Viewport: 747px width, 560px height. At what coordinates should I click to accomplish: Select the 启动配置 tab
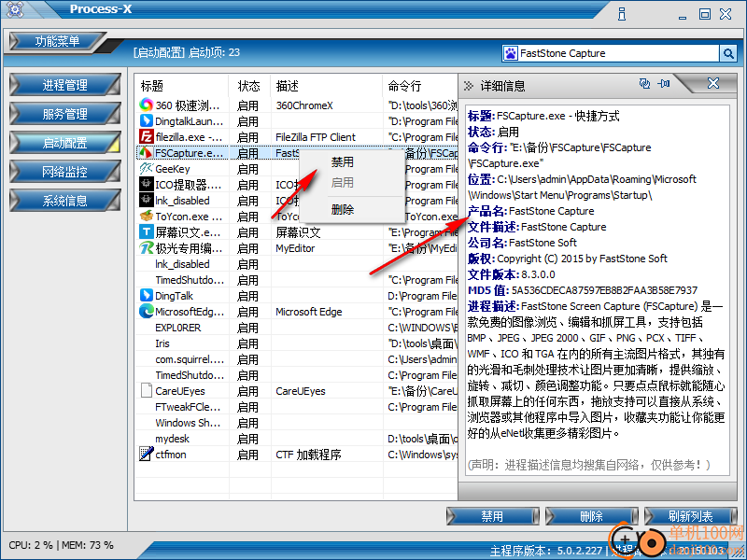pyautogui.click(x=64, y=143)
